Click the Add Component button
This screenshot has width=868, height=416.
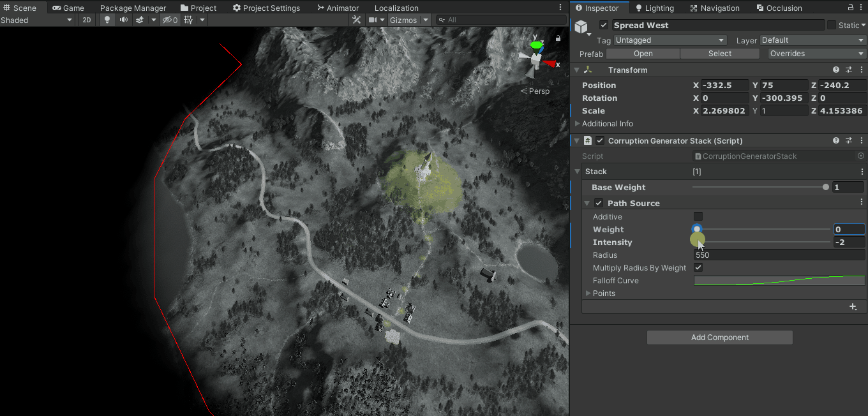(720, 338)
